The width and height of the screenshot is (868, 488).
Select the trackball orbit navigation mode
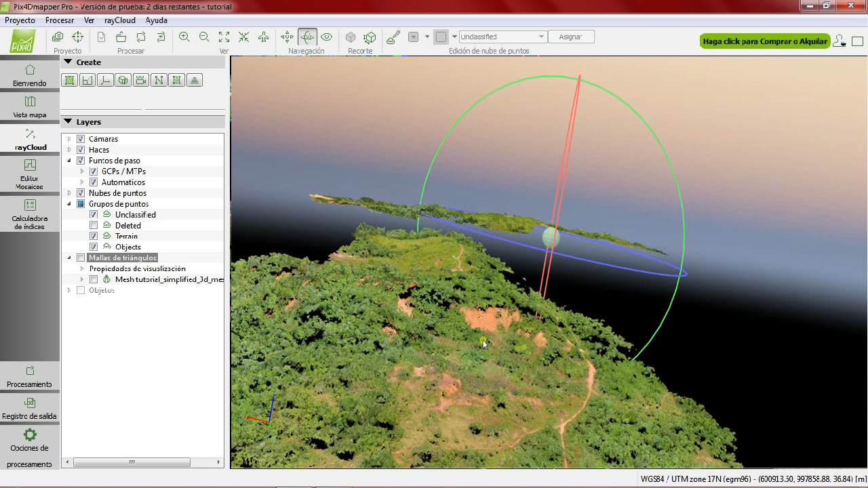[x=307, y=37]
